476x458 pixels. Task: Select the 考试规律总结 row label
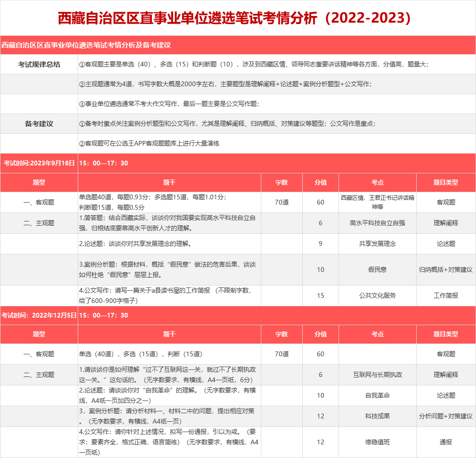click(39, 65)
